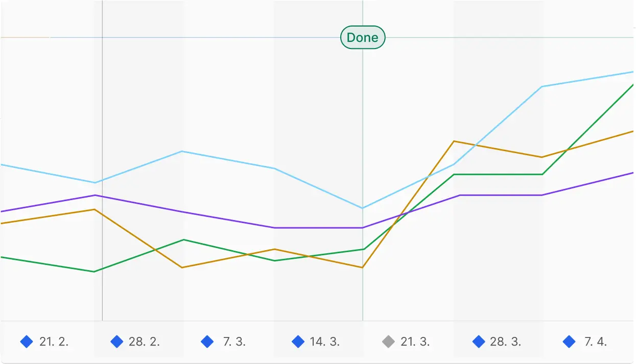This screenshot has width=636, height=364.
Task: Click the light blue chart line
Action: (x=230, y=160)
